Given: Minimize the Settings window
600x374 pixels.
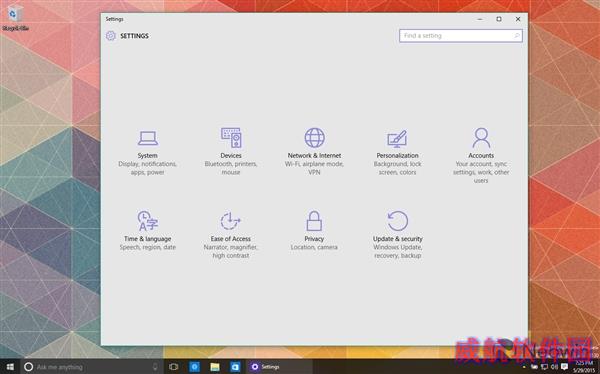Looking at the screenshot, I should pos(480,19).
